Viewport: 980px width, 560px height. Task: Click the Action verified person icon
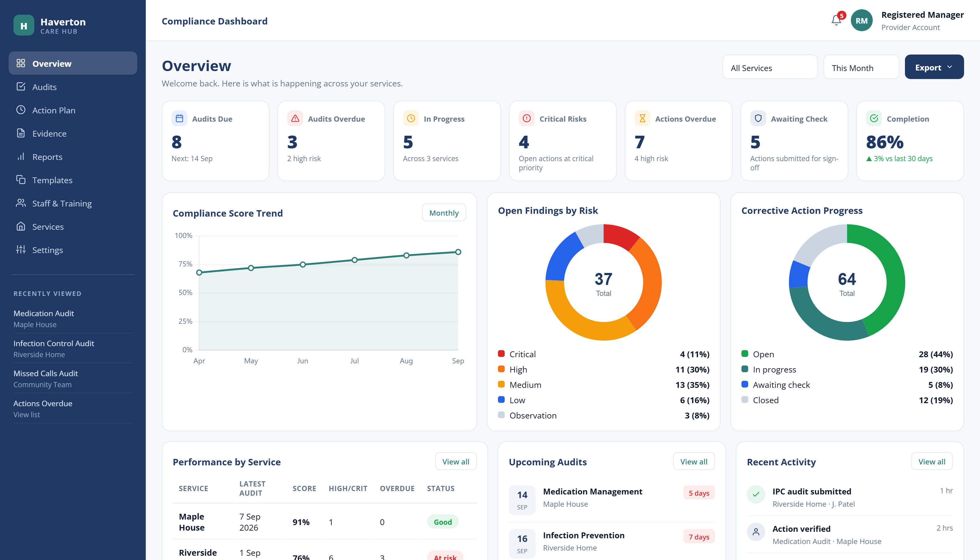click(x=756, y=532)
